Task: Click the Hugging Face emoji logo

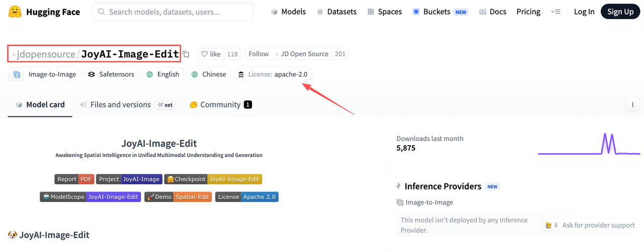Action: pos(15,12)
